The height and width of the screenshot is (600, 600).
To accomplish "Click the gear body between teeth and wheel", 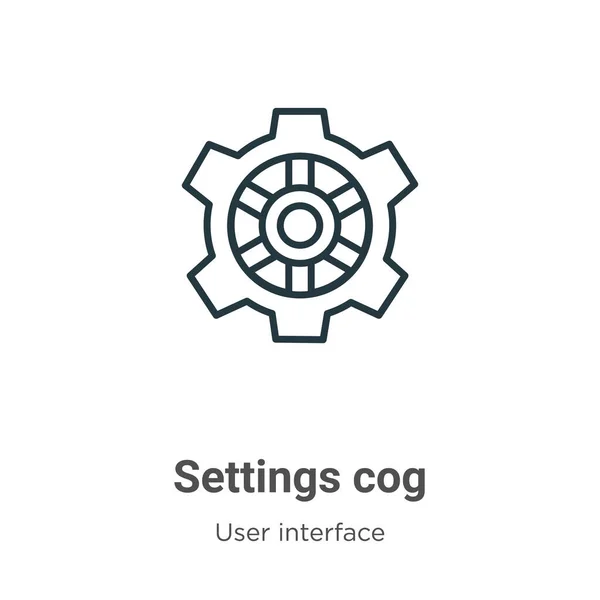I will tap(216, 225).
